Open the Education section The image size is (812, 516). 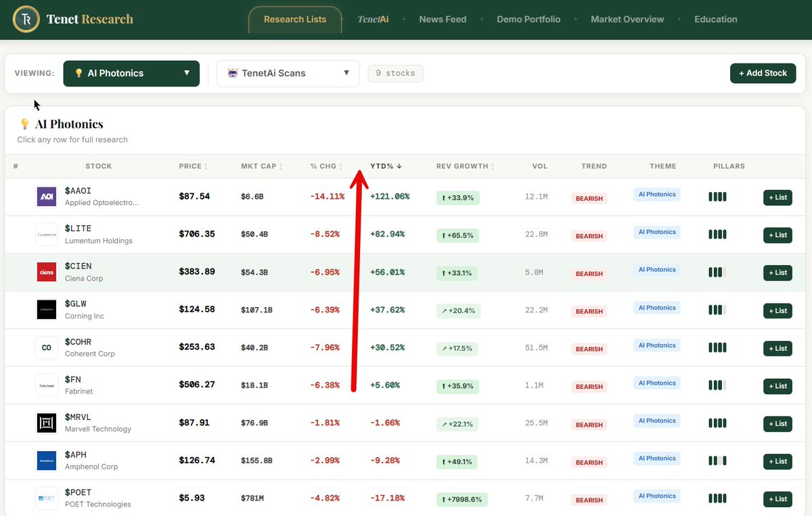pyautogui.click(x=716, y=20)
